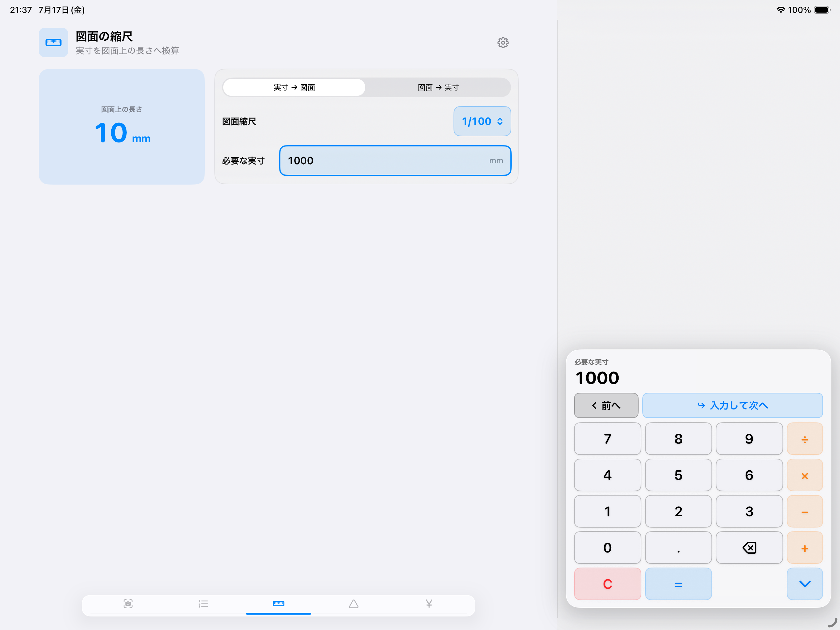Select the ruler scale tab in the bottom bar

pyautogui.click(x=278, y=604)
